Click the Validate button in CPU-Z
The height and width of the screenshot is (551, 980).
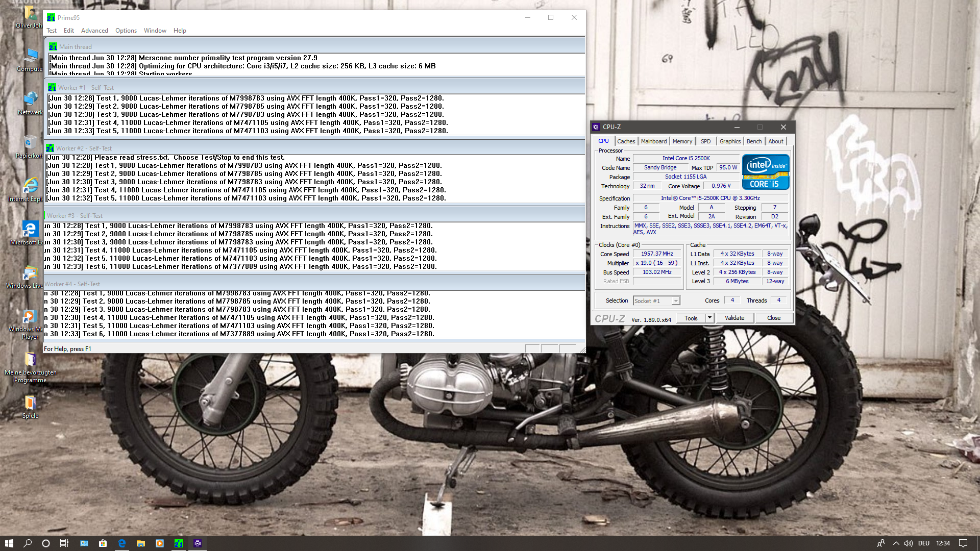[734, 318]
